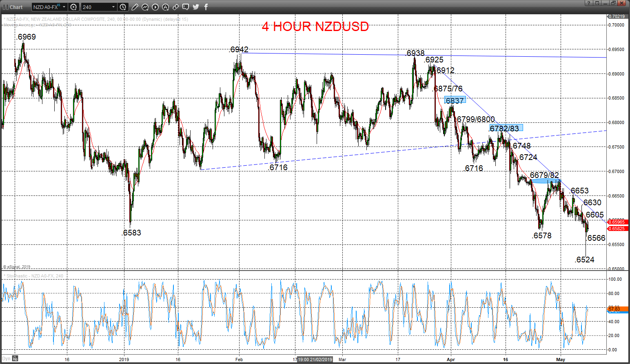Click the .6748 price annotation

pos(521,146)
